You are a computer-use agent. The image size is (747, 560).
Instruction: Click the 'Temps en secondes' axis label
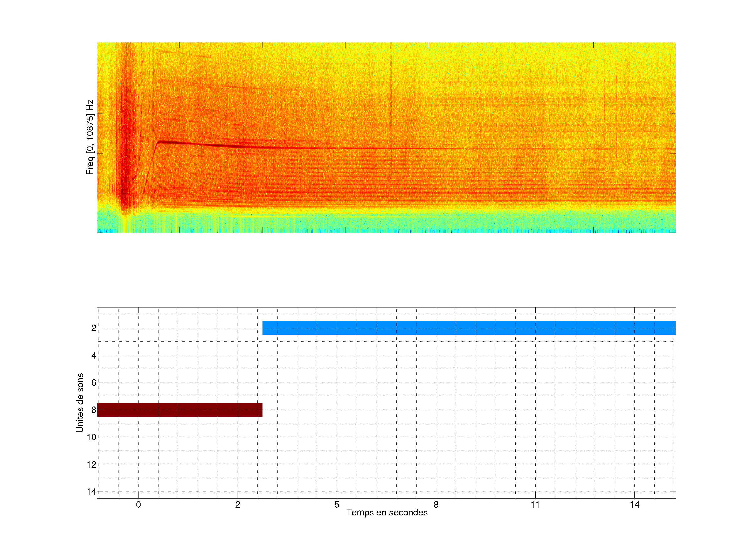point(387,512)
